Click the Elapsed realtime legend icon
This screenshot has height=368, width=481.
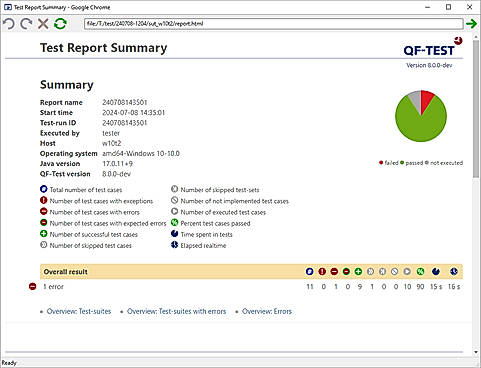coord(175,245)
